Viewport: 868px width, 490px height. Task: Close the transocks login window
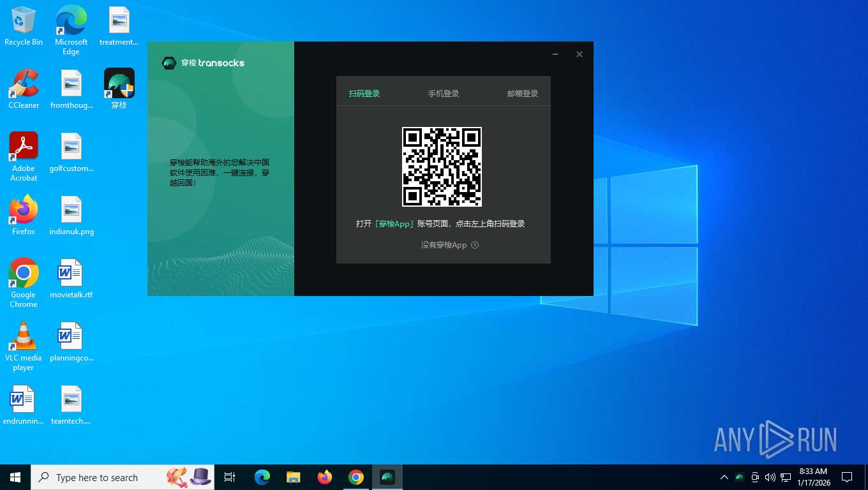point(580,54)
